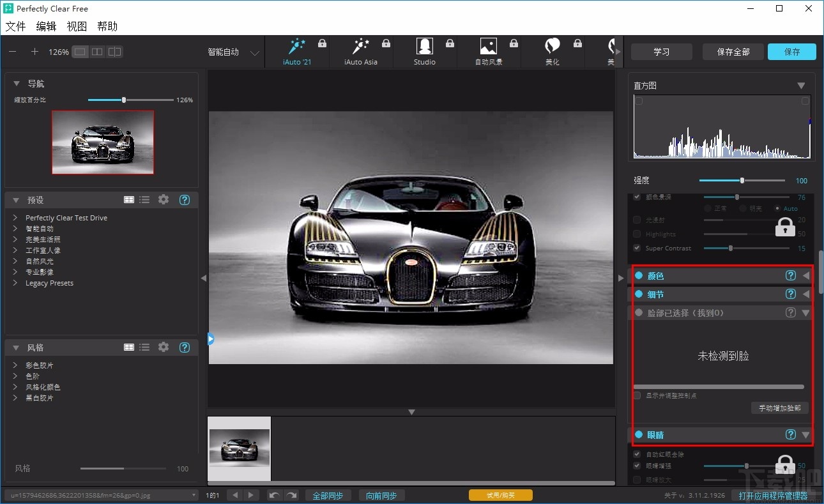Expand the 细节 section arrow
The width and height of the screenshot is (824, 504).
805,294
